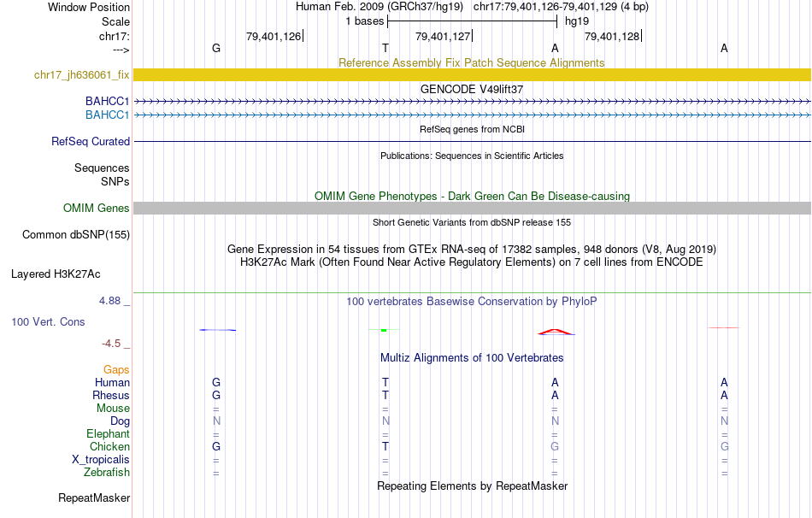Click the Chicken species label
This screenshot has width=812, height=518.
(x=109, y=446)
